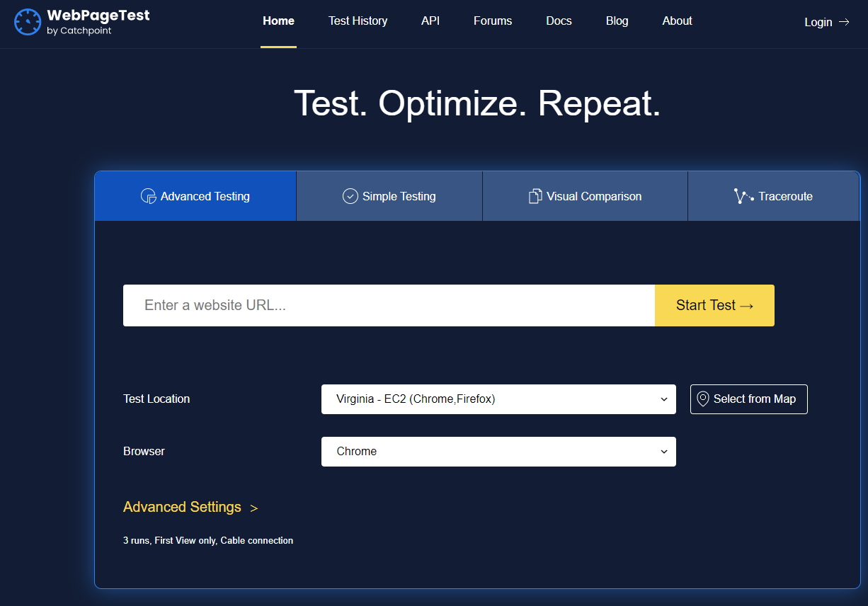Click the map pin icon in Select from Map

coord(702,399)
